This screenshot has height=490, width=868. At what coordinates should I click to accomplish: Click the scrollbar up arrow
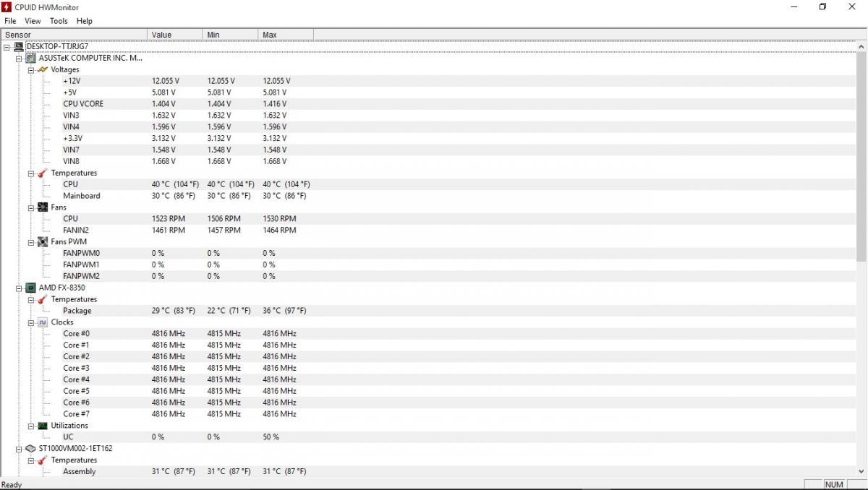[861, 46]
